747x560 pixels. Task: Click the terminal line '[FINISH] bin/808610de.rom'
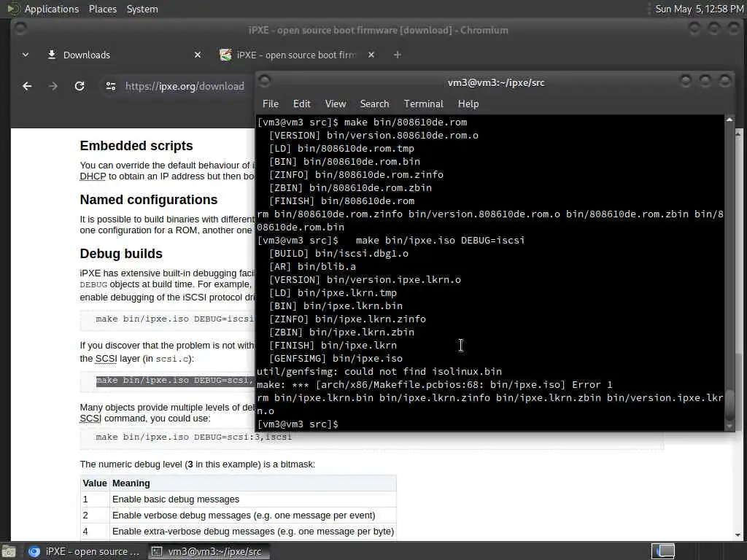[x=341, y=201]
